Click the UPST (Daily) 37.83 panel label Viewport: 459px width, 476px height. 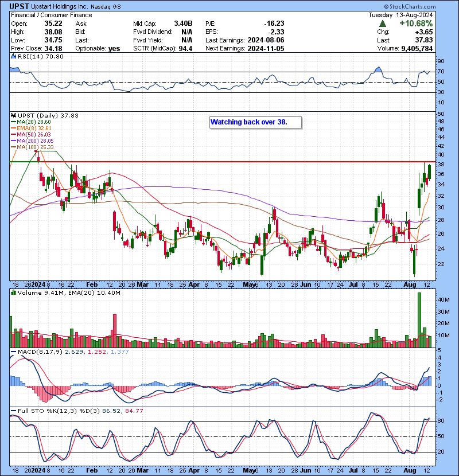pyautogui.click(x=48, y=116)
